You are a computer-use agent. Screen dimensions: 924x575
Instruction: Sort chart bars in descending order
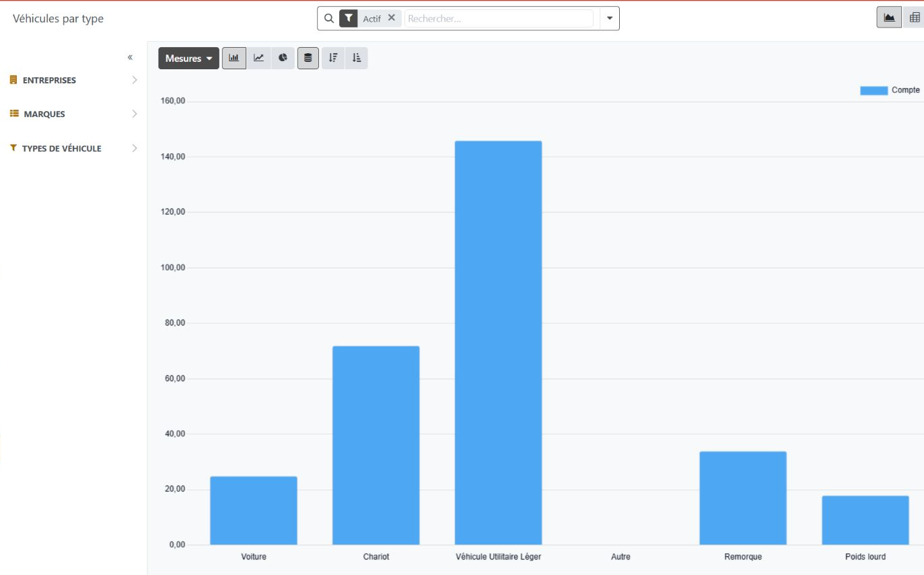332,59
